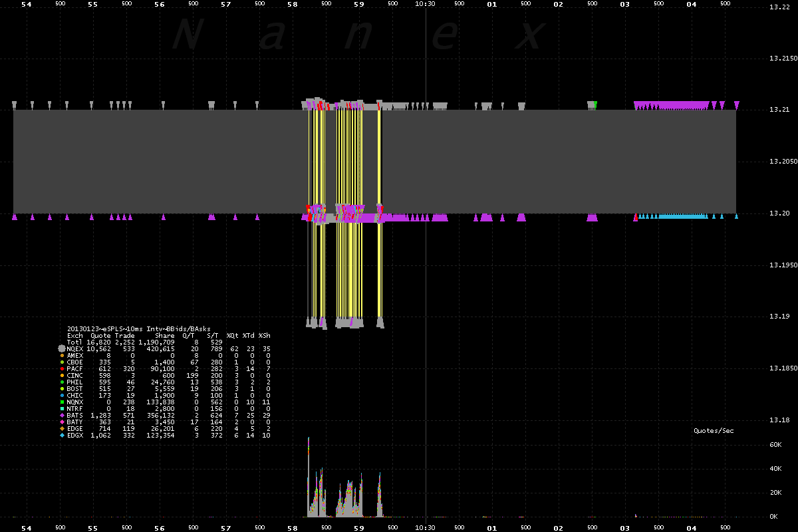The image size is (798, 532).
Task: Click the Share column header
Action: tap(165, 336)
